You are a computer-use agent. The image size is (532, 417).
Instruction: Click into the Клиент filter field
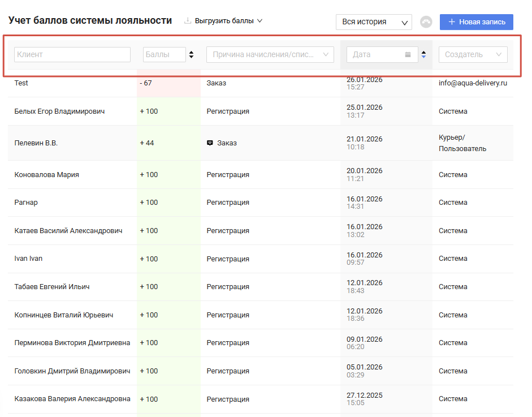click(x=72, y=54)
